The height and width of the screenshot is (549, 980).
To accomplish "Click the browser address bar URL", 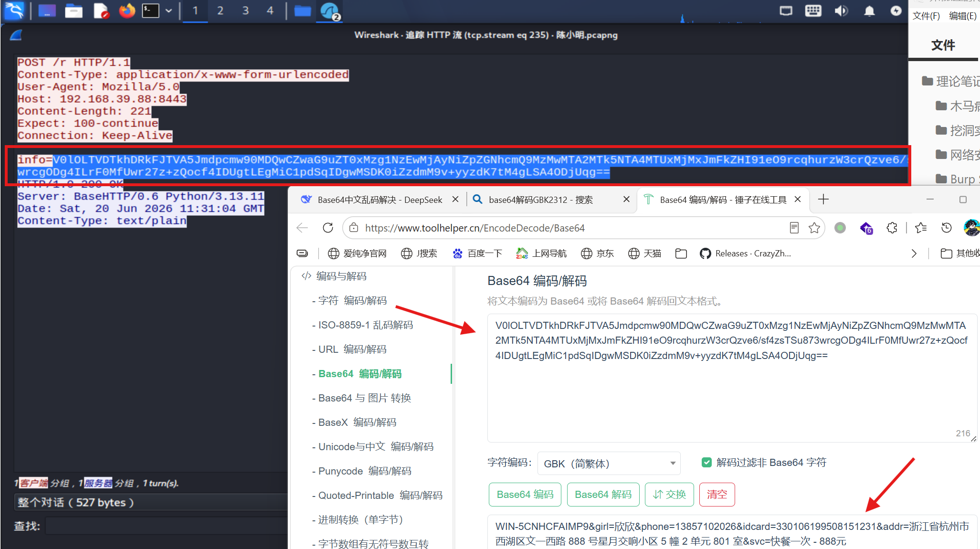I will point(475,228).
